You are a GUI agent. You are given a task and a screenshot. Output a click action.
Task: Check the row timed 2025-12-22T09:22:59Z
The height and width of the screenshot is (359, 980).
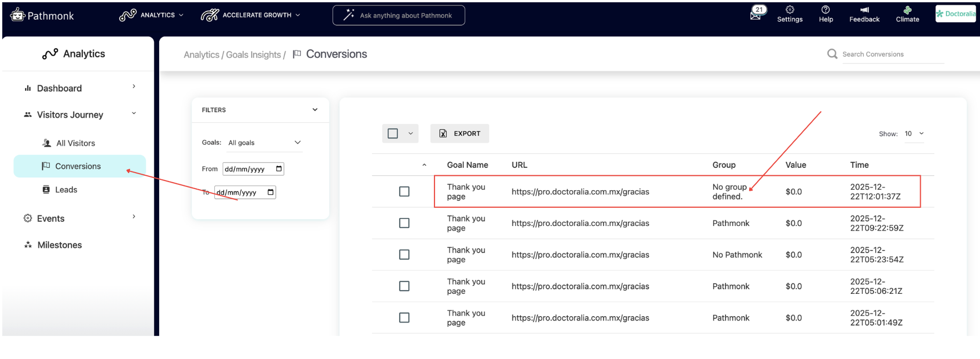pyautogui.click(x=405, y=223)
